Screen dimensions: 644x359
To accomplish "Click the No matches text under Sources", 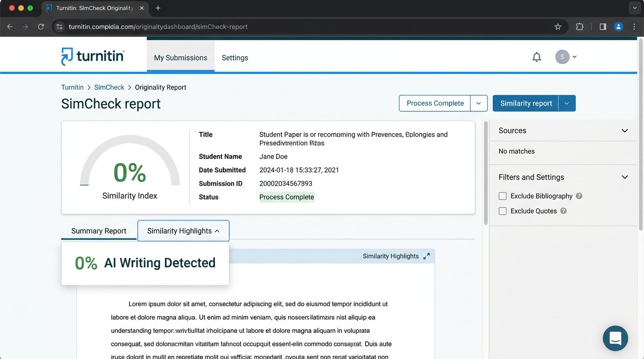I will point(517,151).
